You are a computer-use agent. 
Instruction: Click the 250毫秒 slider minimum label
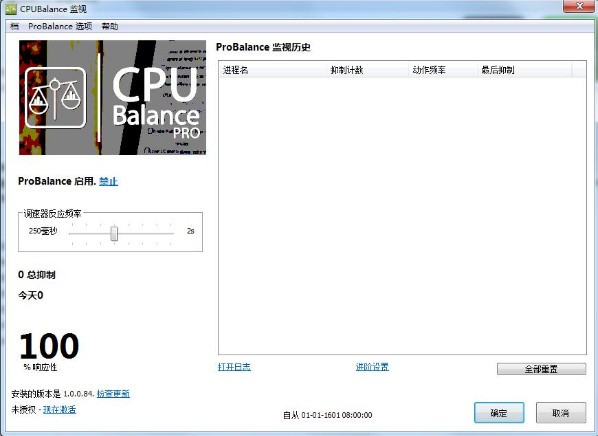[x=43, y=231]
